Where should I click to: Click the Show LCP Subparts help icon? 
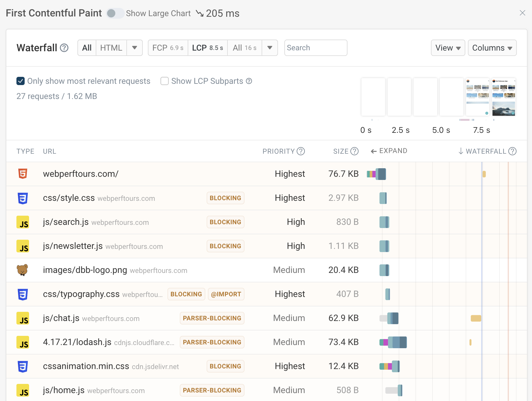(249, 81)
